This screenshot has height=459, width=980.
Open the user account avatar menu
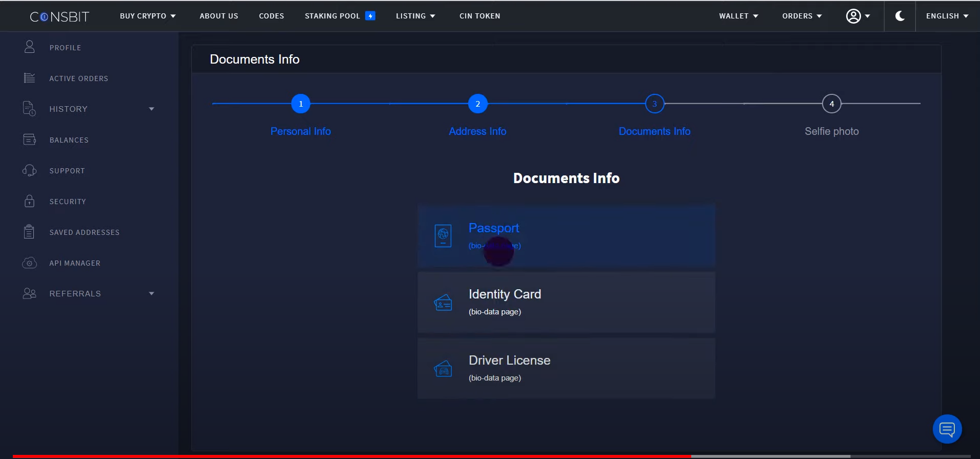tap(858, 16)
